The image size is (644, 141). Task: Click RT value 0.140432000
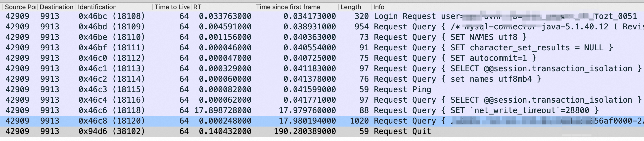(225, 132)
